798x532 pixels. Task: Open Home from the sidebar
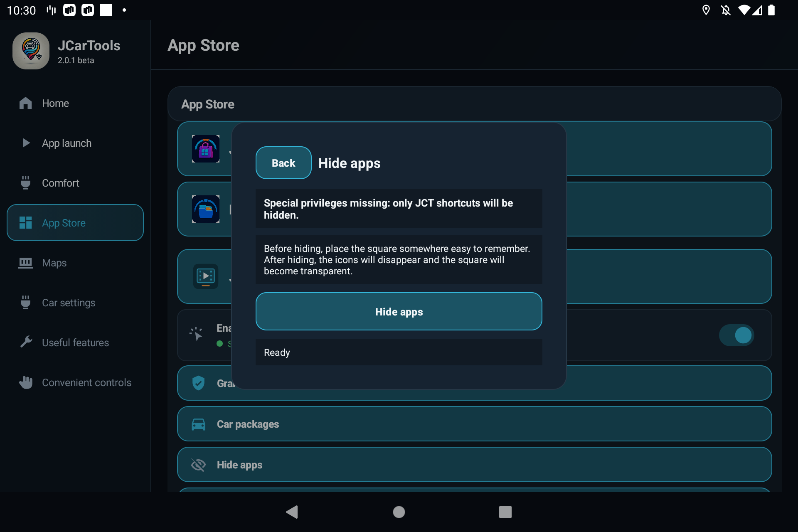tap(75, 103)
